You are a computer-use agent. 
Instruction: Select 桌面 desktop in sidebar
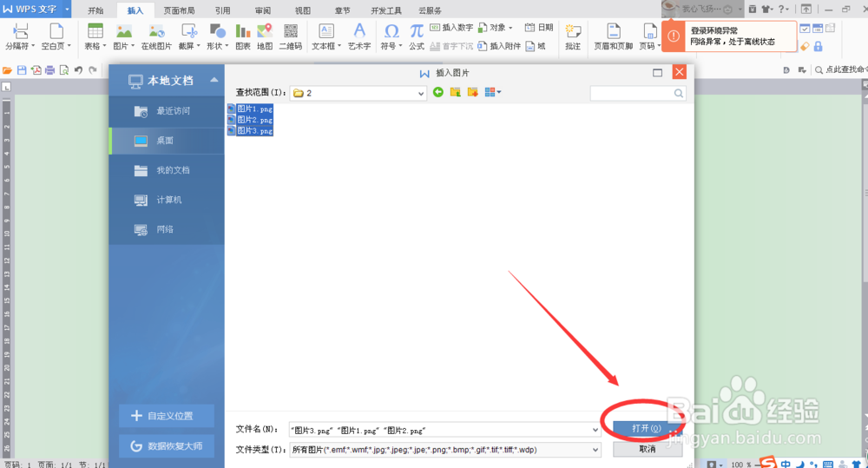[167, 141]
